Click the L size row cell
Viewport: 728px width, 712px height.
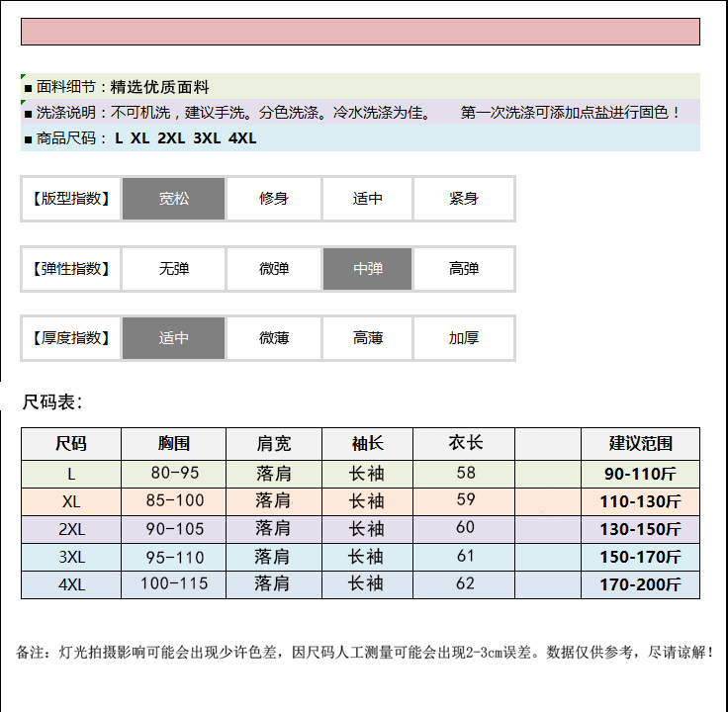point(71,474)
